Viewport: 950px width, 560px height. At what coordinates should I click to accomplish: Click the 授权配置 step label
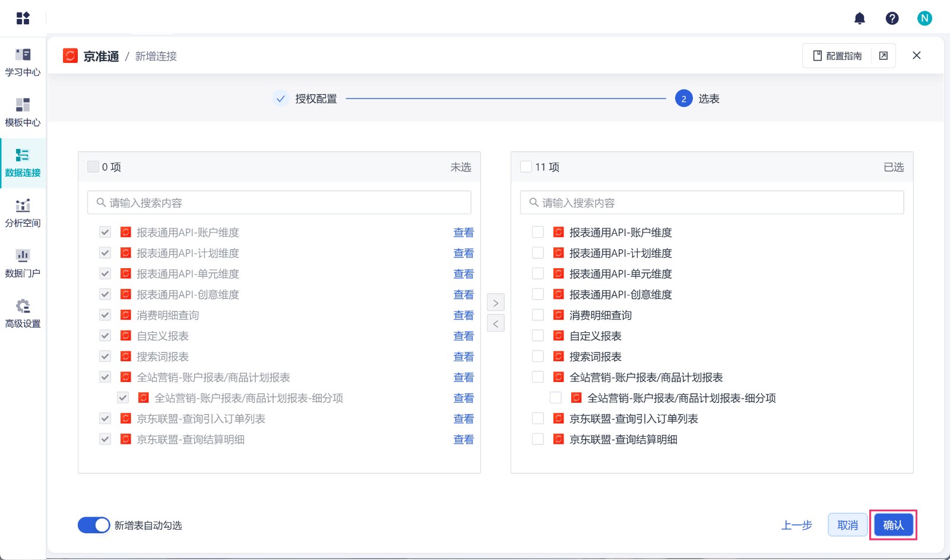click(x=316, y=98)
